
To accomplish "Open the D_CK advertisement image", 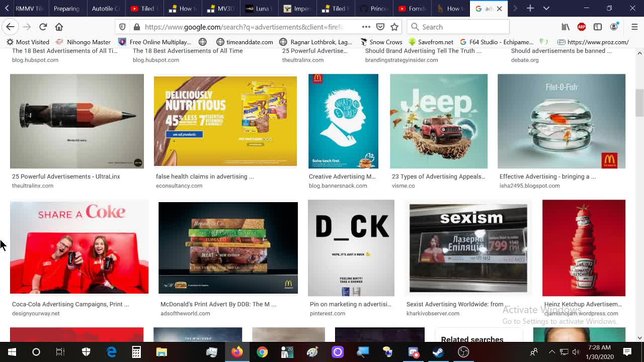I will click(x=351, y=248).
